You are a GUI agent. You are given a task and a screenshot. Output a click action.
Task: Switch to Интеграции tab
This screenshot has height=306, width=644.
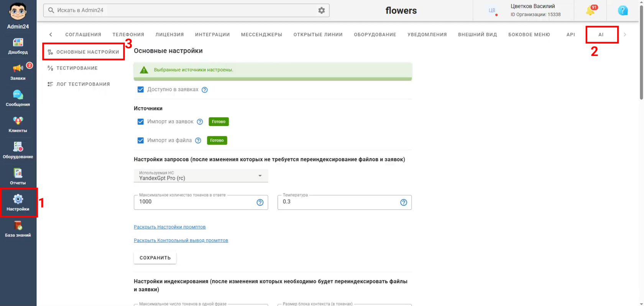(x=212, y=34)
